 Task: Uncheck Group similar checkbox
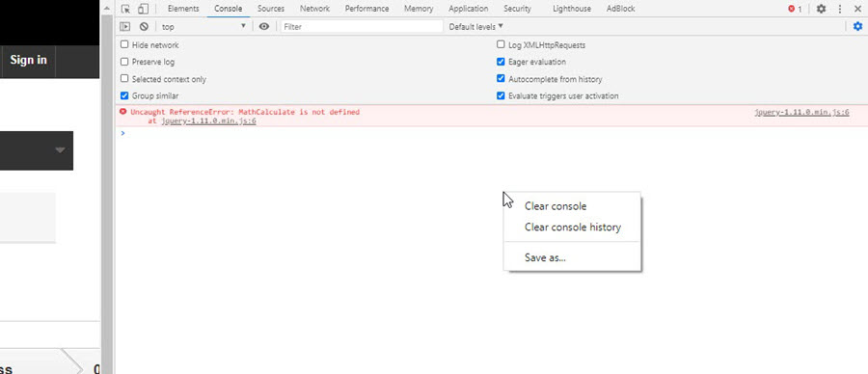click(124, 95)
